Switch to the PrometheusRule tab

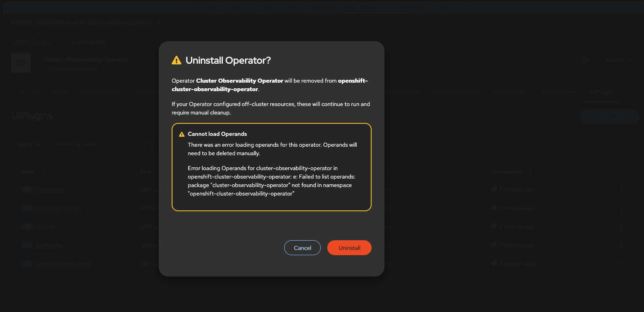pyautogui.click(x=102, y=92)
